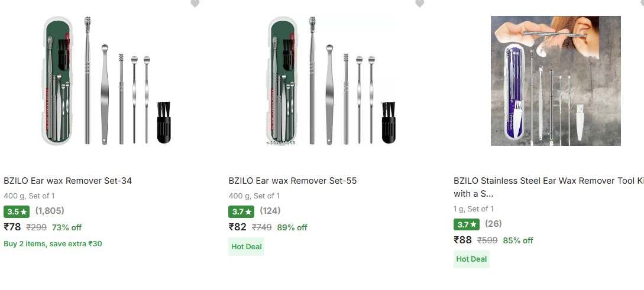View the stainless steel ear tool kit image
The image size is (644, 290).
[x=555, y=81]
